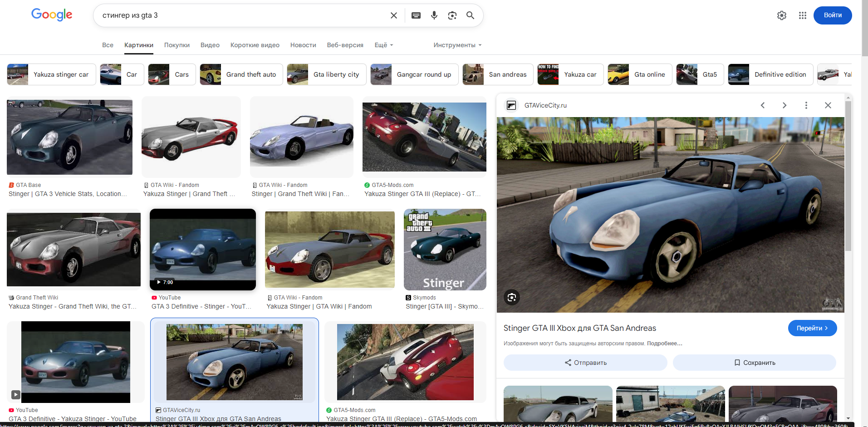Click the Перейти button
The image size is (868, 427).
[x=812, y=328]
